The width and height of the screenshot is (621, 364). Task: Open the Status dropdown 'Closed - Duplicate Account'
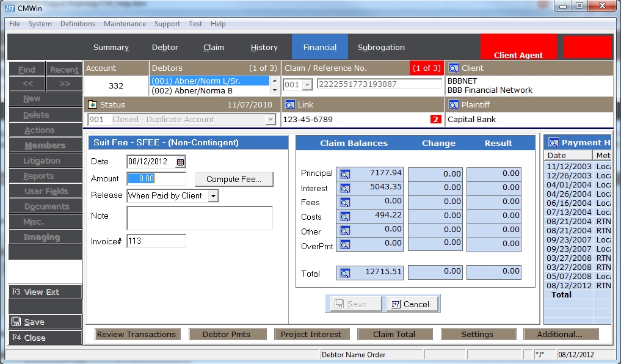pyautogui.click(x=271, y=120)
